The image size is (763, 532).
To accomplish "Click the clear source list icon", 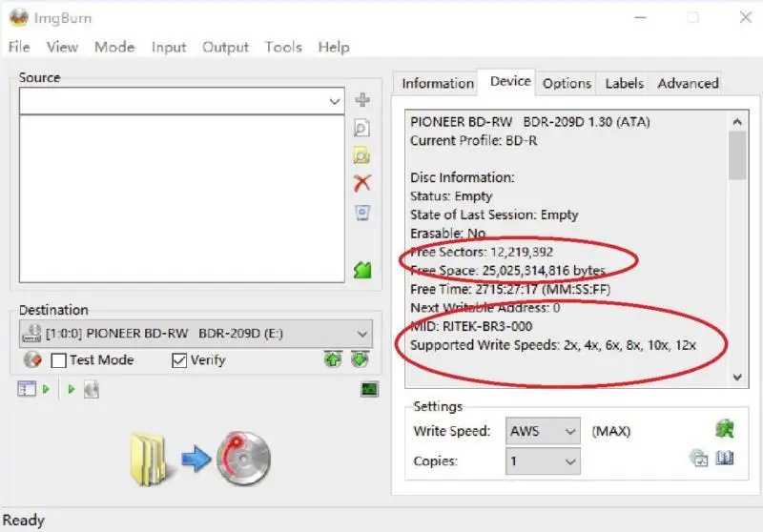I will (362, 213).
